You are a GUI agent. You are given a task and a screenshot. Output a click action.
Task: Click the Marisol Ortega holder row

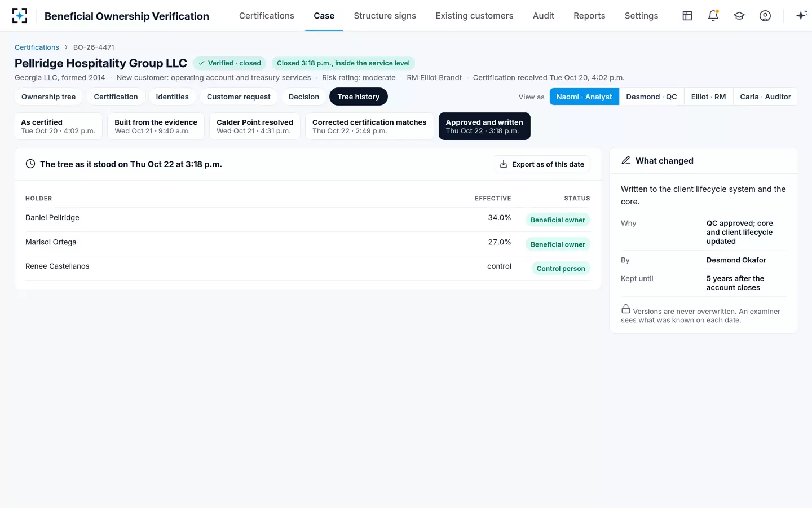(308, 244)
